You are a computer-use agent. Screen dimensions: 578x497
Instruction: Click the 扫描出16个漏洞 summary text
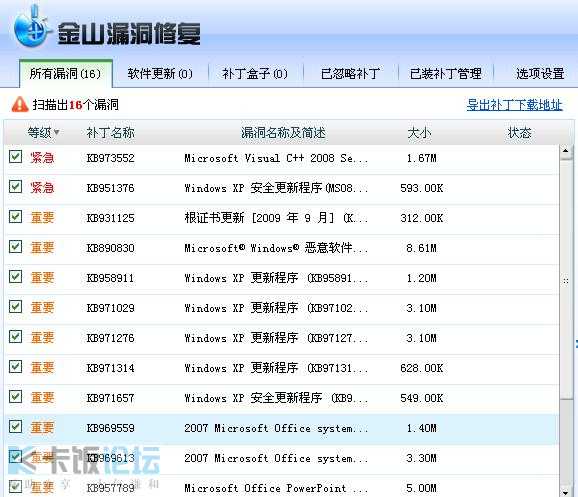(x=76, y=105)
